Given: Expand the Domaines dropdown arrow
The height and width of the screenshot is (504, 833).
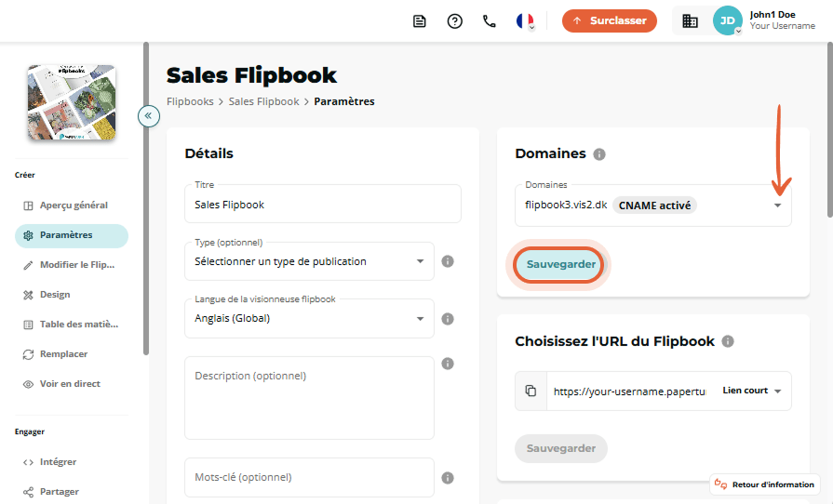Looking at the screenshot, I should pyautogui.click(x=778, y=206).
